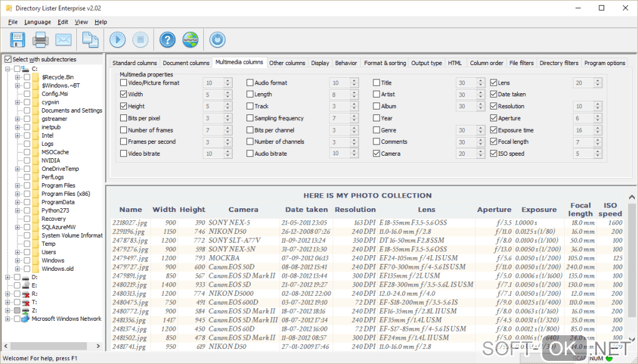Copy listing to clipboard

click(x=90, y=39)
